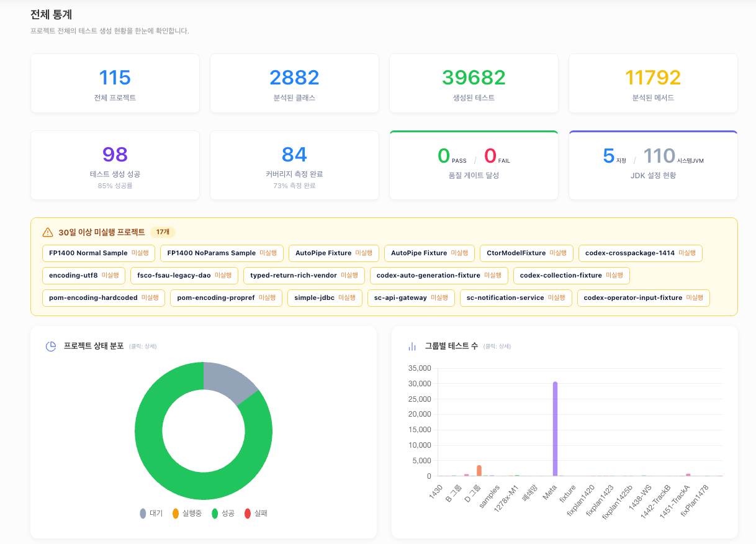Click the 73% 측정 완료 text
The image size is (756, 544).
294,186
